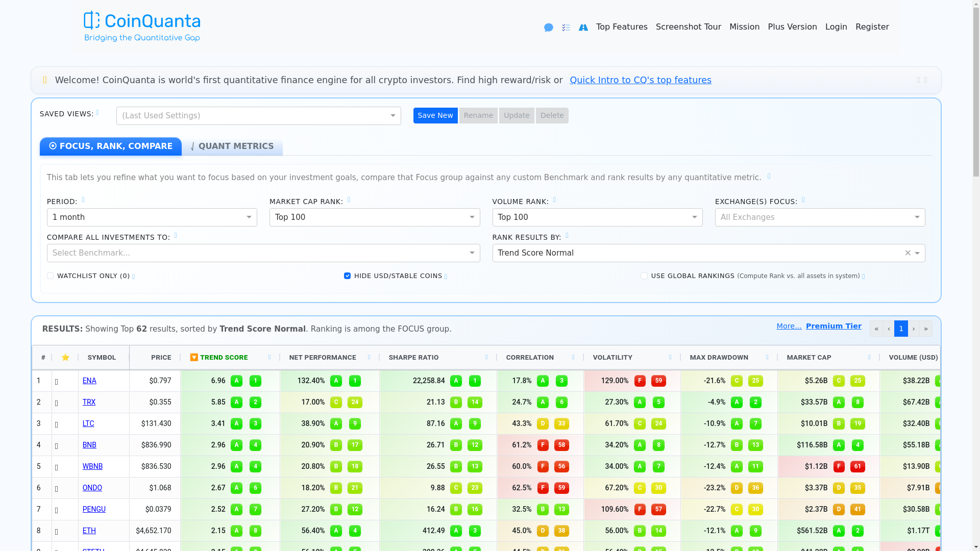Screen dimensions: 980x551
Task: Go to previous results page
Action: click(889, 329)
